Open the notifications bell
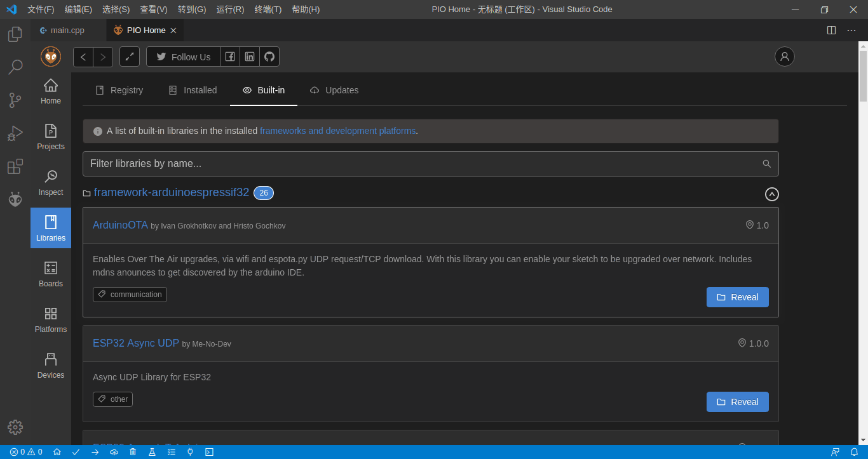Image resolution: width=868 pixels, height=459 pixels. pos(854,452)
